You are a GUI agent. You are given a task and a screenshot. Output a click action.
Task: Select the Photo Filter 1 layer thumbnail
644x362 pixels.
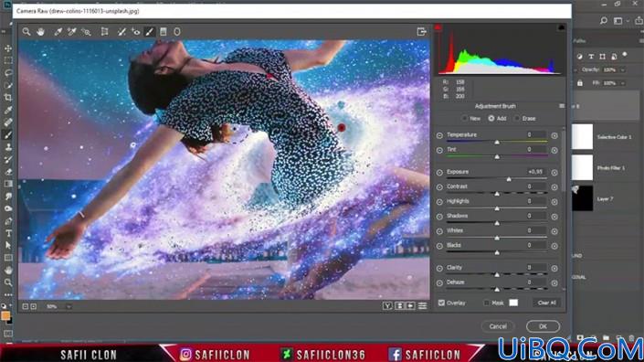coord(583,167)
